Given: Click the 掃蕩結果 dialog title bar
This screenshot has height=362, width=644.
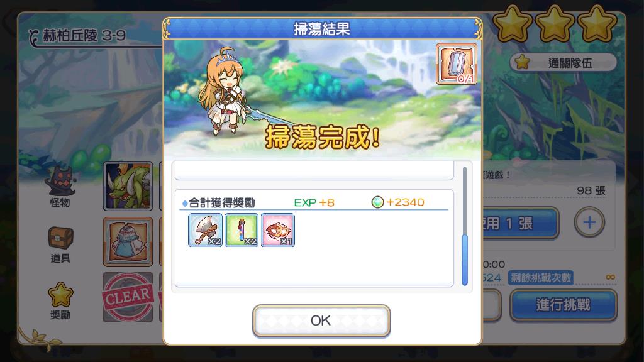Looking at the screenshot, I should point(322,29).
